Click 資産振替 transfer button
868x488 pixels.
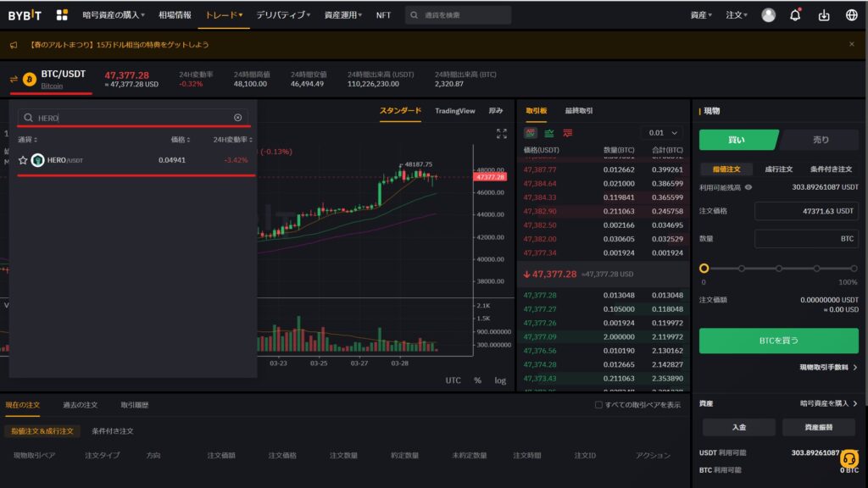point(818,427)
